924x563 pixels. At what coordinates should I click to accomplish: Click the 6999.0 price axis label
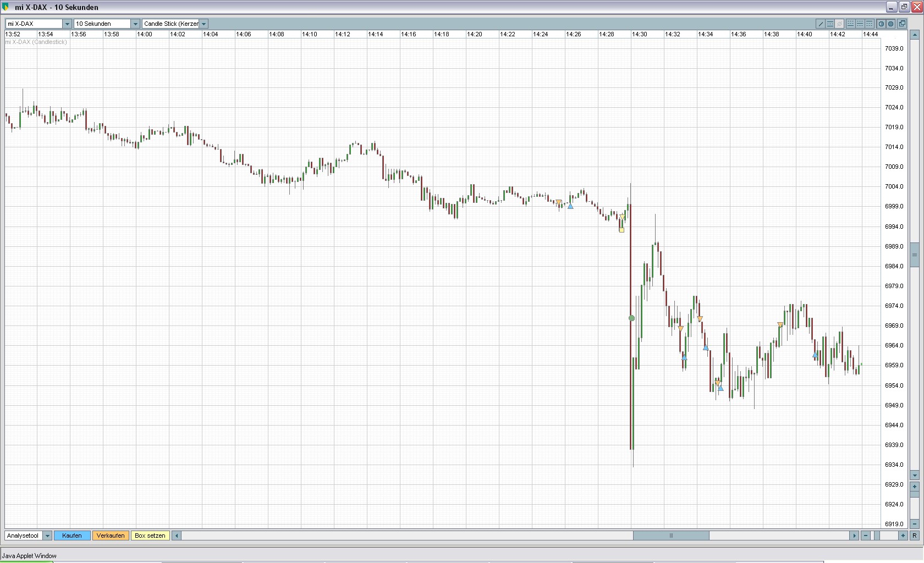coord(894,206)
